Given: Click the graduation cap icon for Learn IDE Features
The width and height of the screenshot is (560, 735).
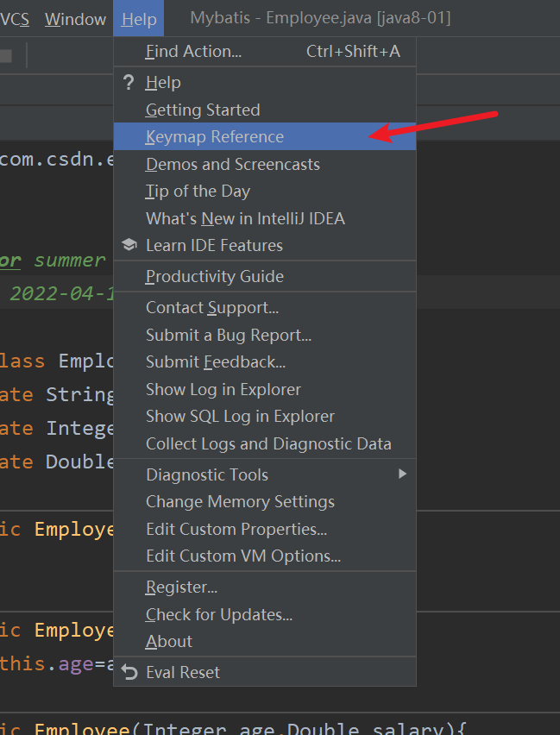Looking at the screenshot, I should click(x=128, y=245).
